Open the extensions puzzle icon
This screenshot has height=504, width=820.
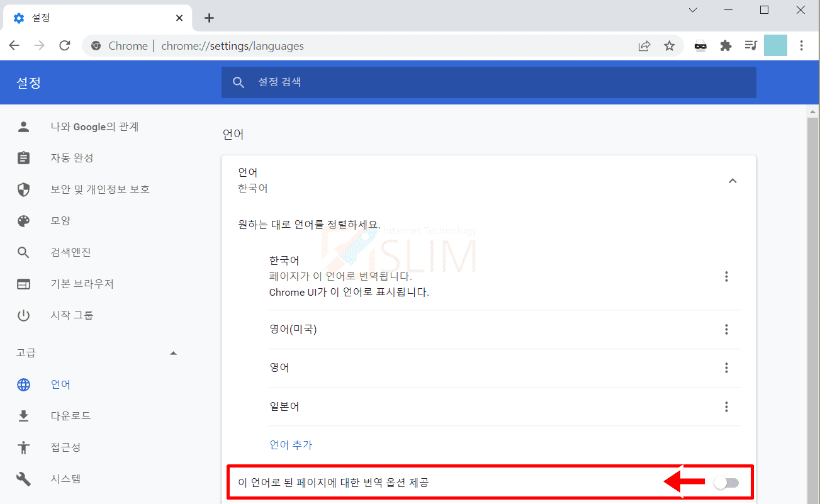tap(726, 45)
